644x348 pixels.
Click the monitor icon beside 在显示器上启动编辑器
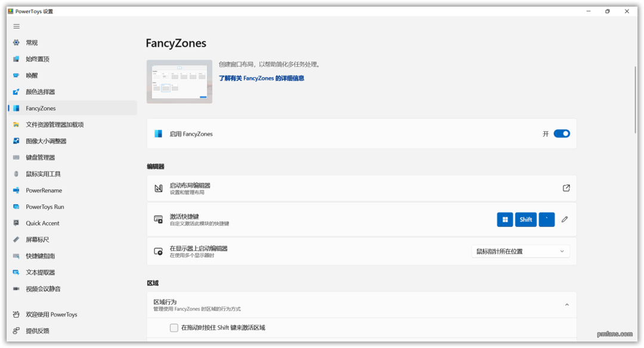pos(159,251)
